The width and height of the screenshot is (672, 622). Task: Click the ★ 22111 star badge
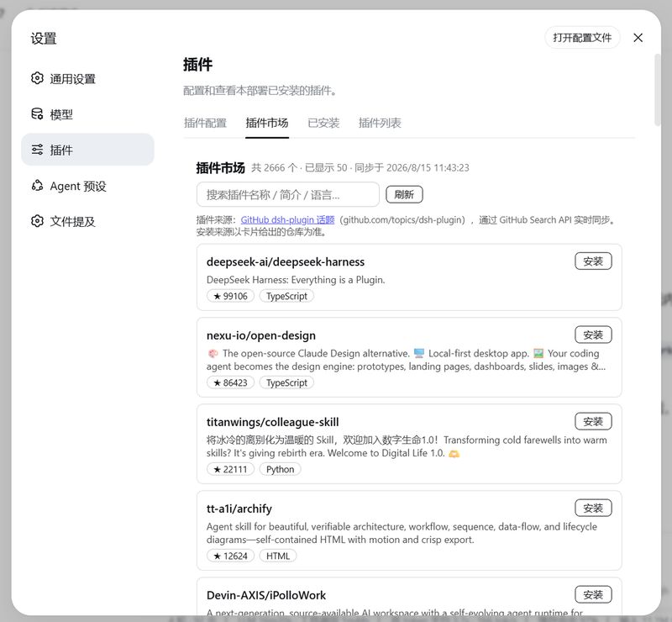[x=230, y=469]
